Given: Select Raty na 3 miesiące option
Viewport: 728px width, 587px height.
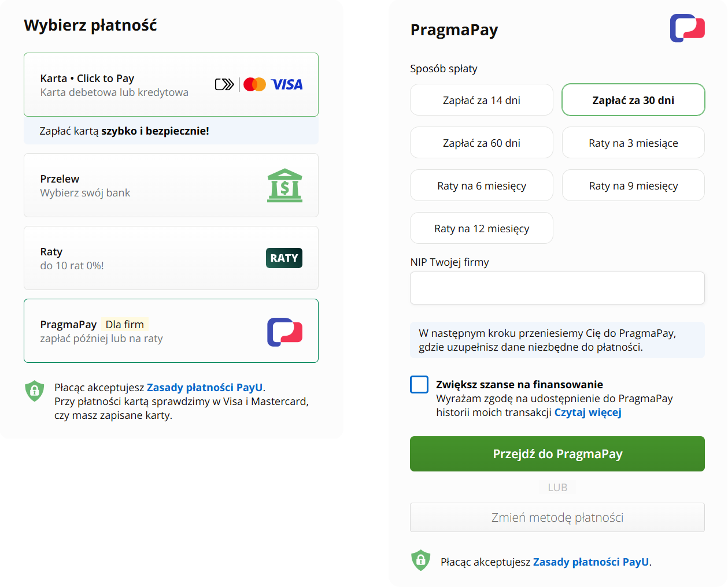Looking at the screenshot, I should click(x=633, y=143).
